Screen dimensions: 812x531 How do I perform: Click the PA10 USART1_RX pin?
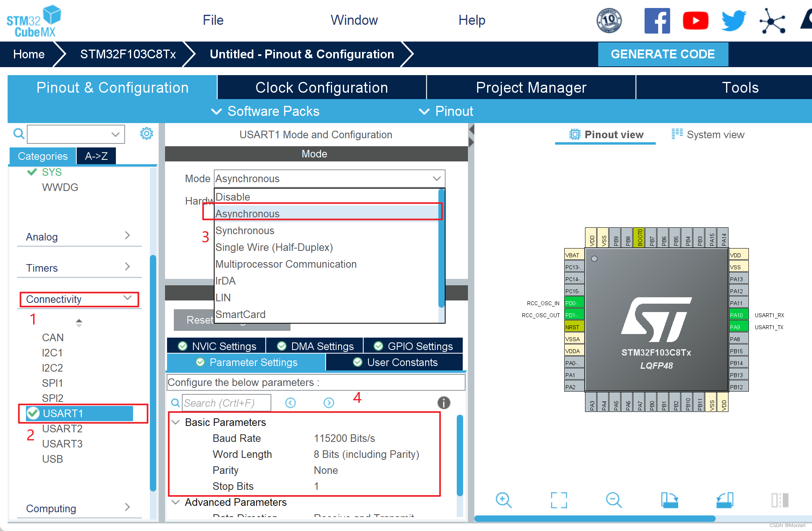(738, 315)
